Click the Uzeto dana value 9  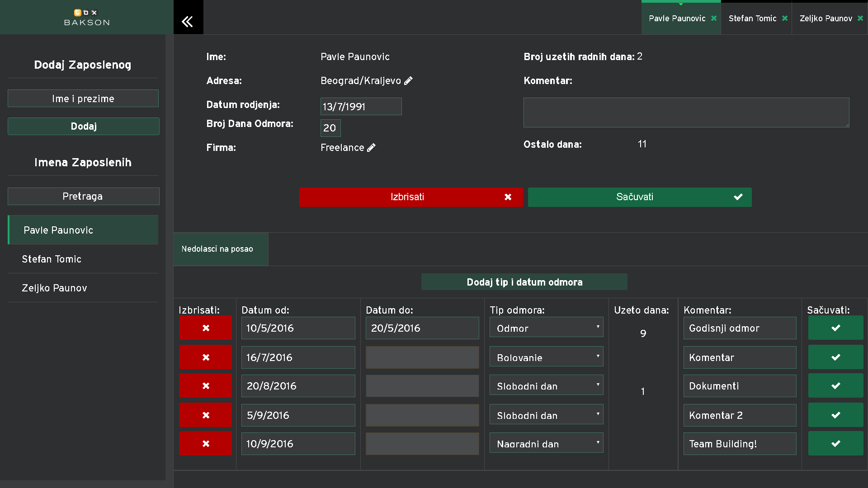click(643, 334)
